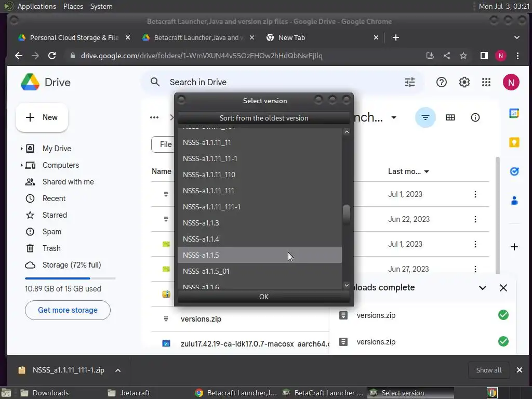
Task: Pick NSSS-a1.1.11_111-1 in version list
Action: click(x=260, y=207)
